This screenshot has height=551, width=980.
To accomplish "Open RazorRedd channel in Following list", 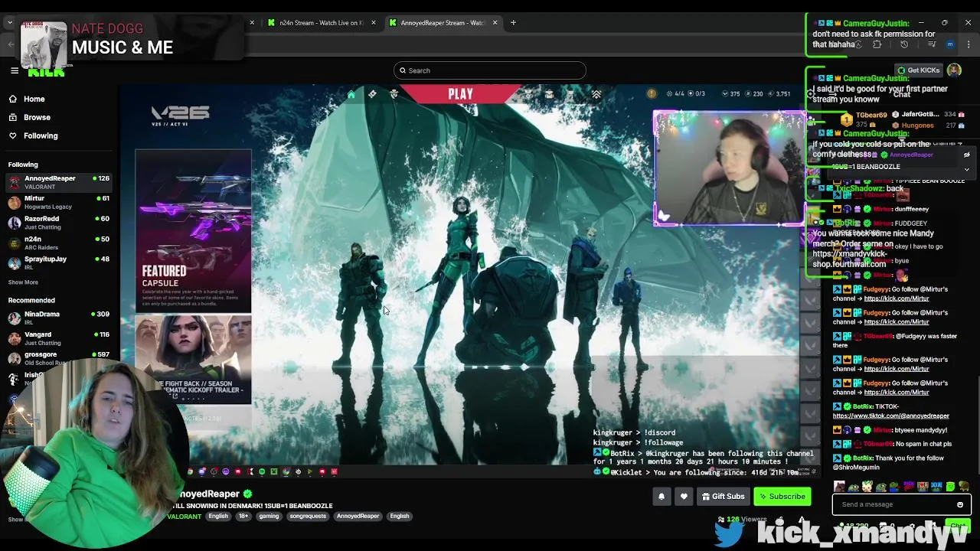I will pyautogui.click(x=58, y=223).
